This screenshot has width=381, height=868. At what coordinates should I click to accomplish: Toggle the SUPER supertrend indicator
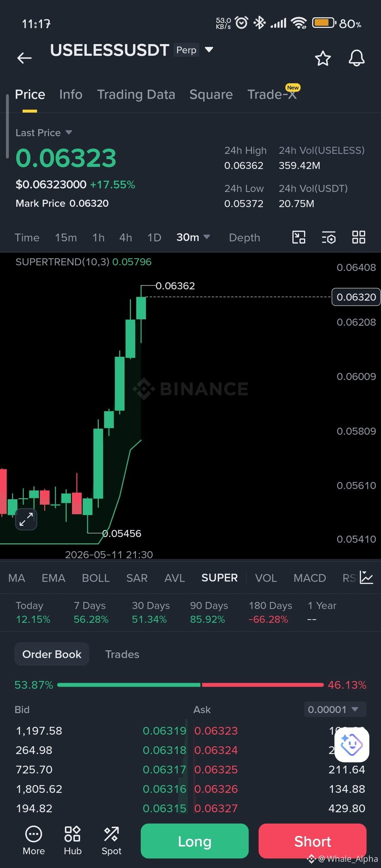click(x=219, y=578)
